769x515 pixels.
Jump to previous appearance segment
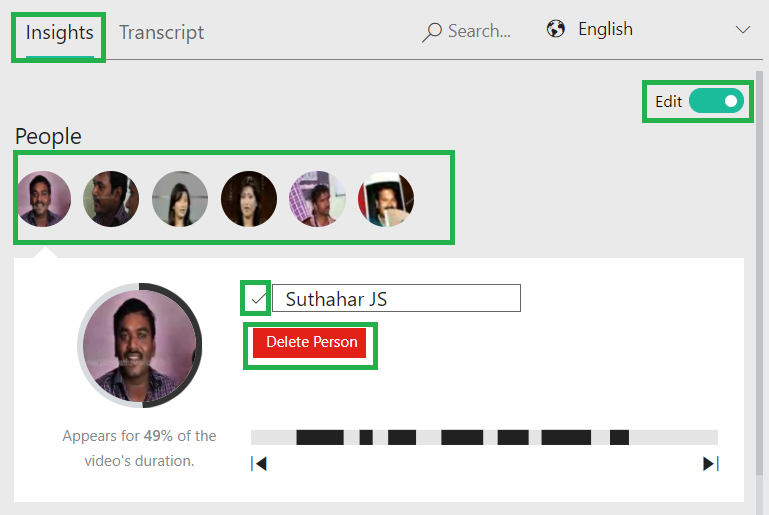[x=258, y=464]
